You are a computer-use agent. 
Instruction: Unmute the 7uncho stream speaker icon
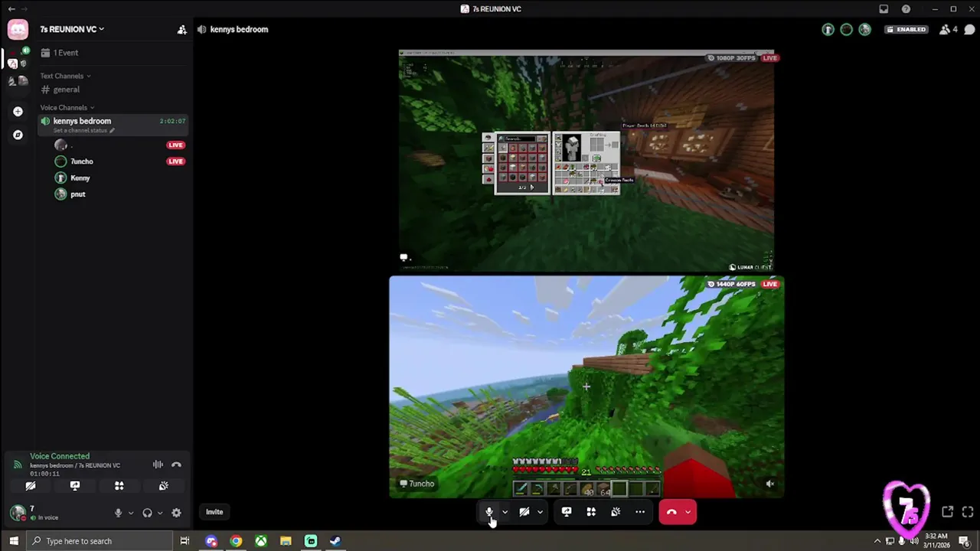(x=770, y=484)
